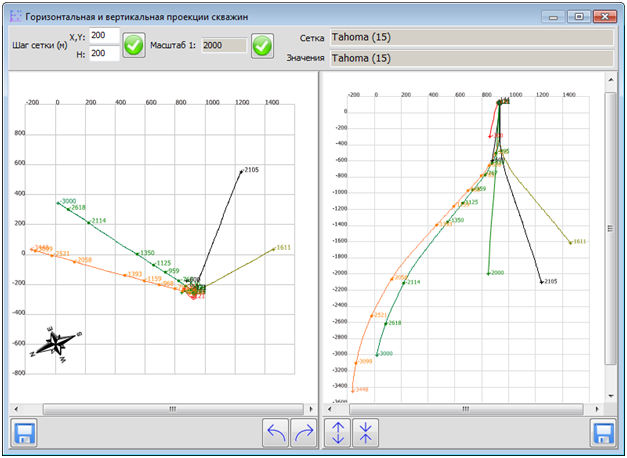
Task: Stretch vertical scale with outward arrows icon
Action: (x=338, y=433)
